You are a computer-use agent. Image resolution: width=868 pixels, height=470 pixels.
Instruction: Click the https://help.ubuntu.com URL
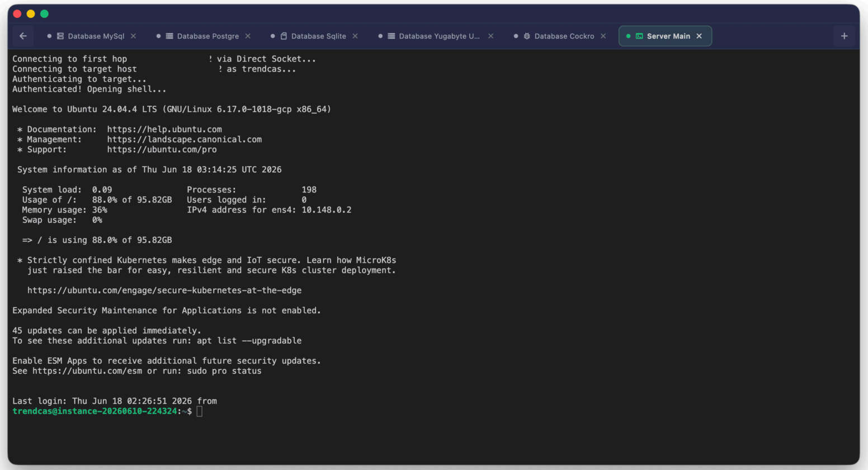coord(164,129)
